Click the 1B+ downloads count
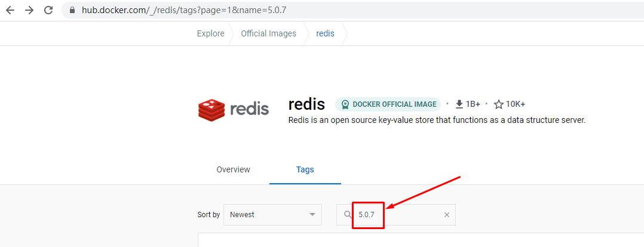 click(x=473, y=104)
